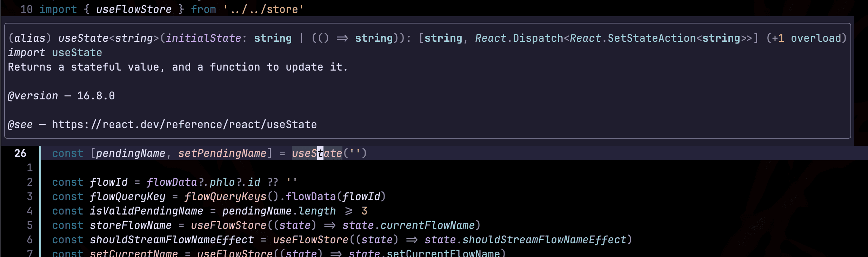
Task: Click flowData?.phlo?.id expression
Action: 203,182
